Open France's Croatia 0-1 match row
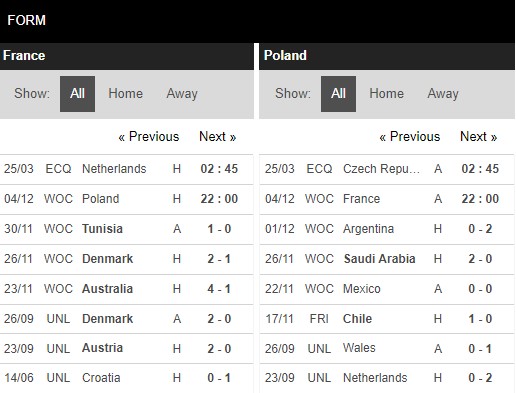The image size is (516, 393). [x=127, y=378]
